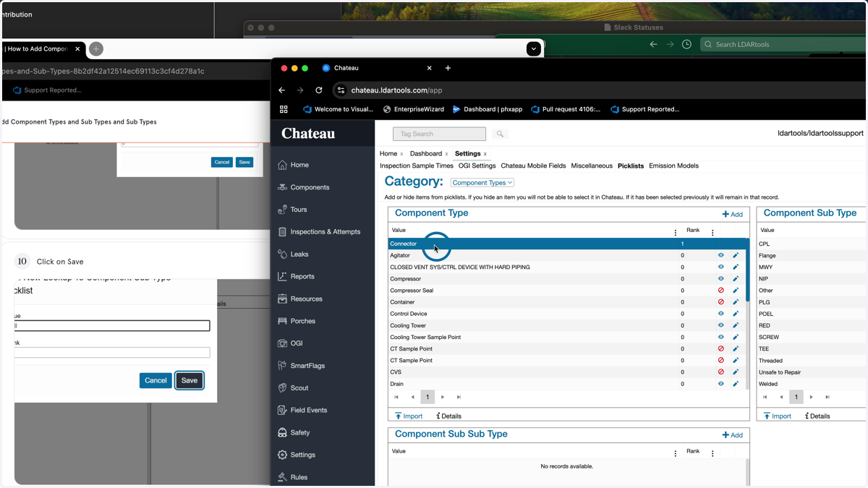Image resolution: width=868 pixels, height=488 pixels.
Task: Open tab list chevron in the left browser window
Action: click(533, 48)
